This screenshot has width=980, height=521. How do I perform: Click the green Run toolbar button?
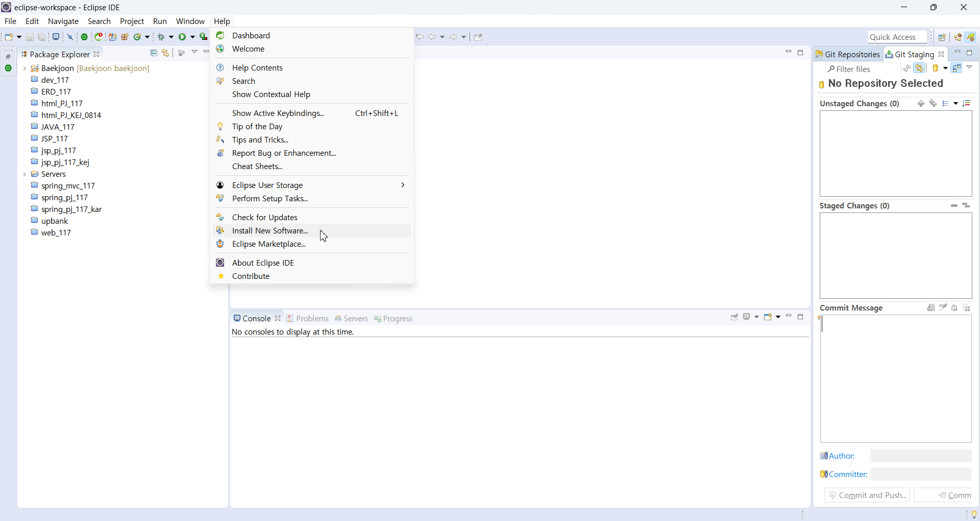[x=182, y=37]
